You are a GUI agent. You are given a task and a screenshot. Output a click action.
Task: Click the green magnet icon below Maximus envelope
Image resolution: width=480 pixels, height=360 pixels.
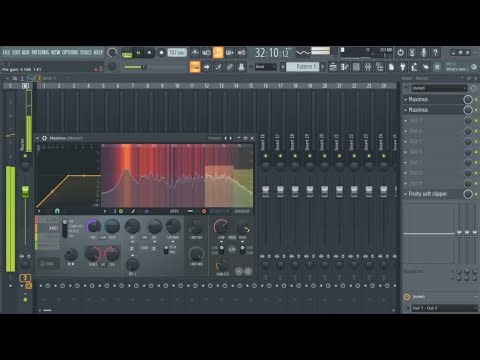pyautogui.click(x=57, y=211)
